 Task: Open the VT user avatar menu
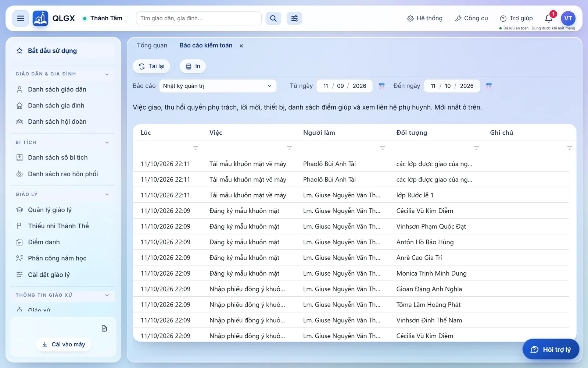[x=568, y=18]
